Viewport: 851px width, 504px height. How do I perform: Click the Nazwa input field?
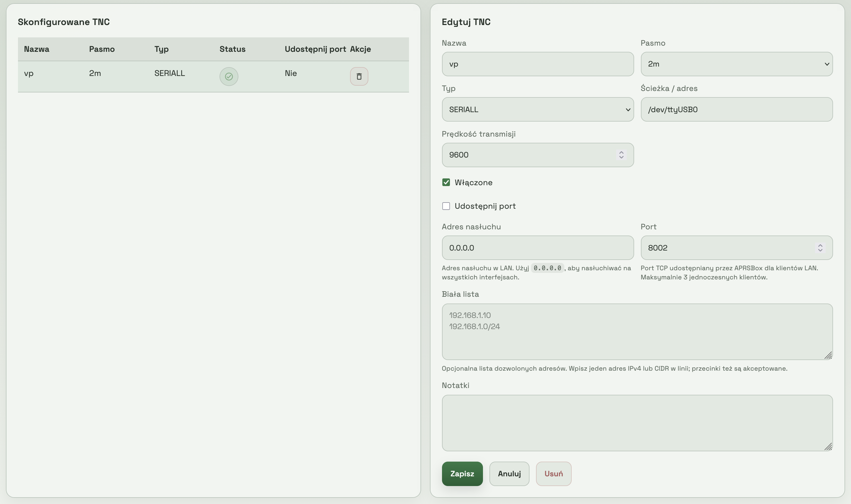pos(537,64)
